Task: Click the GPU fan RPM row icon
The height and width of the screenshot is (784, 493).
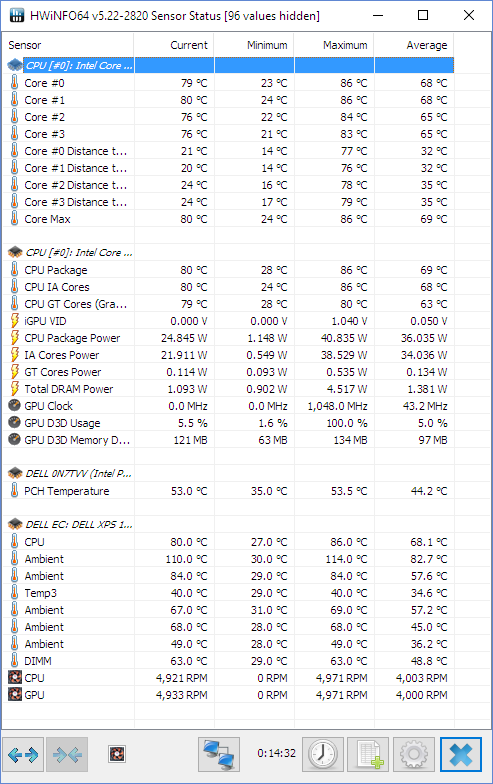Action: point(15,694)
